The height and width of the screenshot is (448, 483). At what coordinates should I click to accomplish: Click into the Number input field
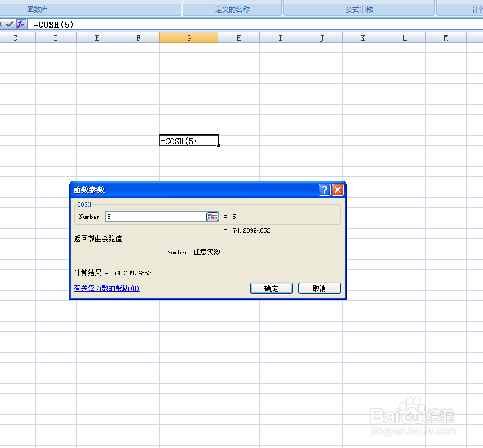click(156, 217)
